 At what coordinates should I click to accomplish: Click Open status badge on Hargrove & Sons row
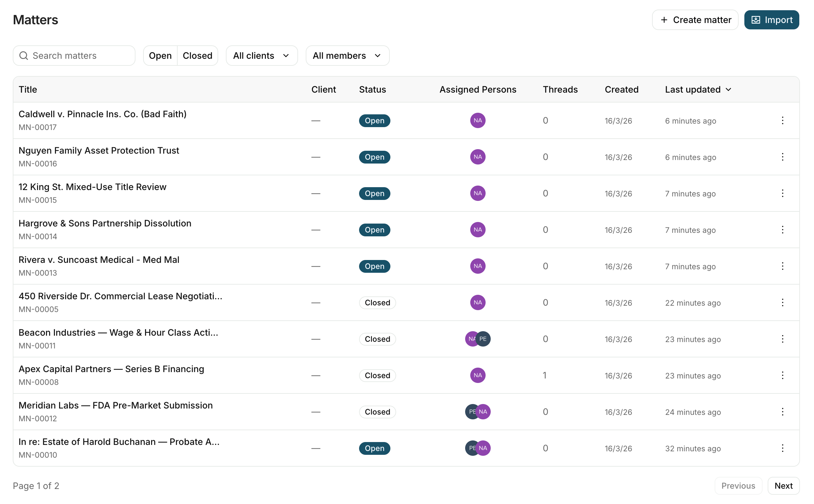pos(374,230)
